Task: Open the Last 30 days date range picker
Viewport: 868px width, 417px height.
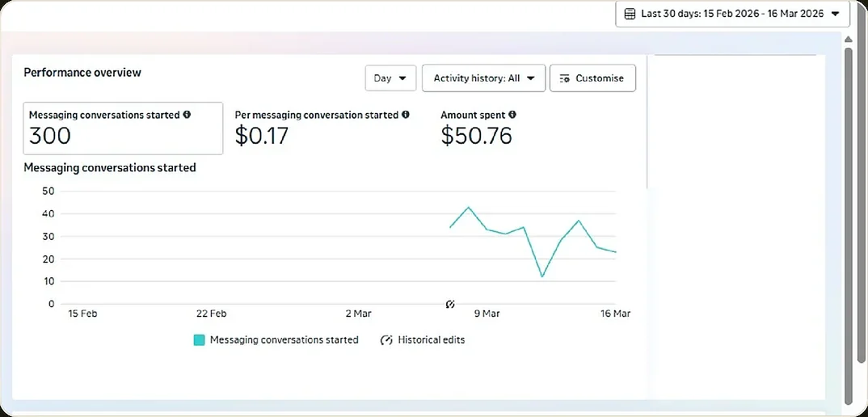Action: coord(732,14)
